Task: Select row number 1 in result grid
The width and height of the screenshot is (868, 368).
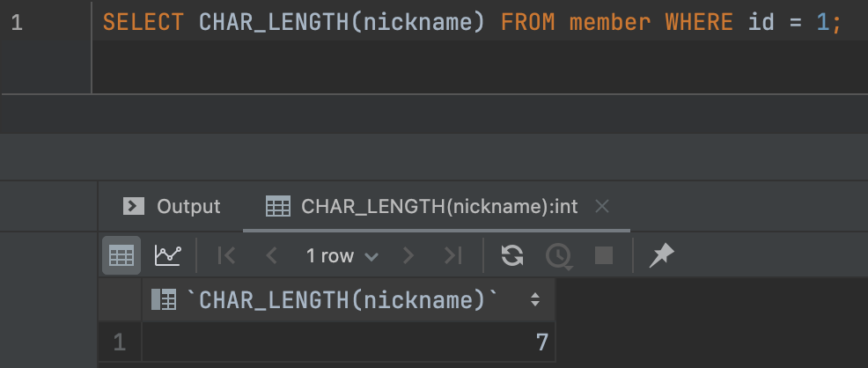Action: [x=120, y=342]
